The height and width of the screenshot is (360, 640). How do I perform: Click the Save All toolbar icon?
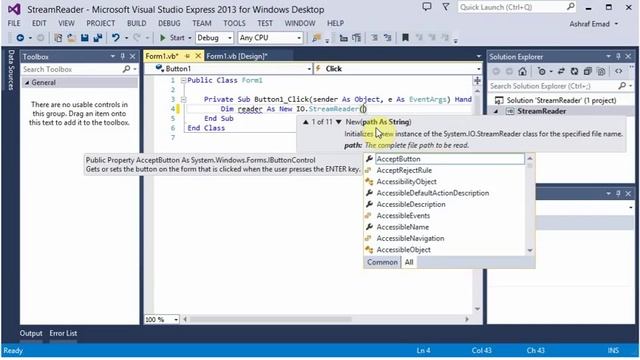coord(98,38)
